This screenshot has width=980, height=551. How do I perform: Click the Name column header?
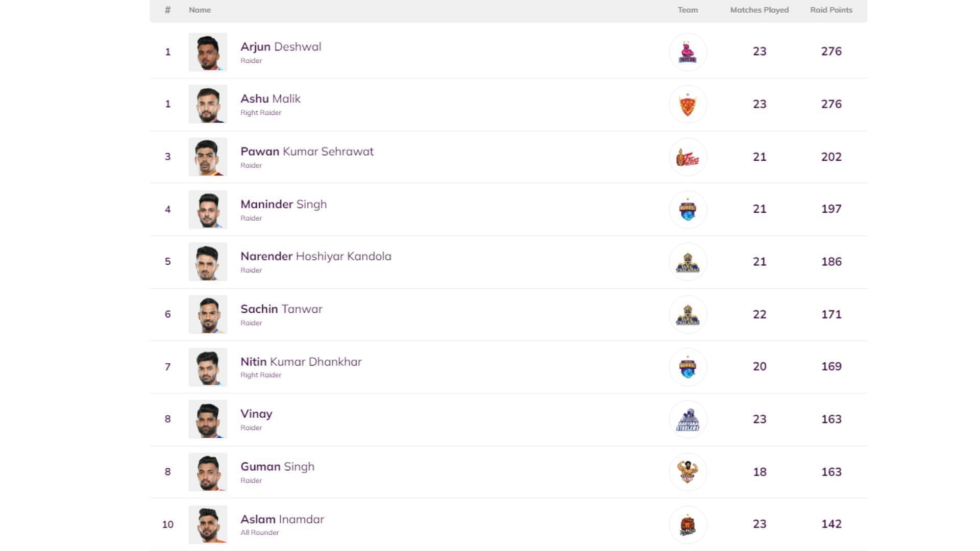coord(200,10)
